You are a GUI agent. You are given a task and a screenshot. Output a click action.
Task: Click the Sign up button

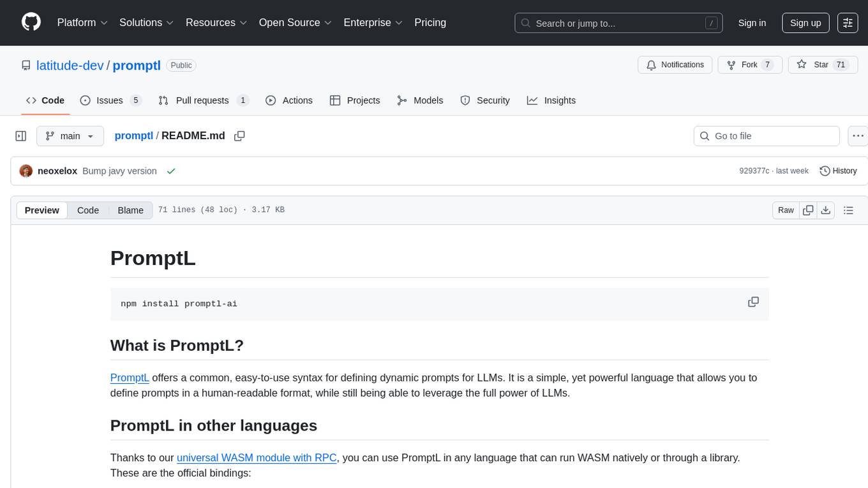(805, 23)
